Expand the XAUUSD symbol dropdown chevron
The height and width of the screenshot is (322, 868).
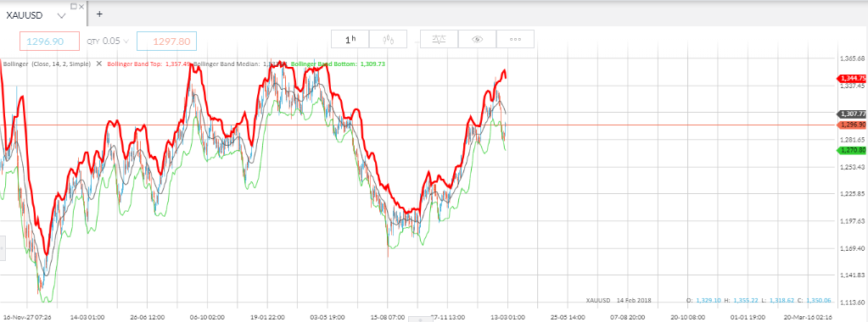(x=61, y=16)
